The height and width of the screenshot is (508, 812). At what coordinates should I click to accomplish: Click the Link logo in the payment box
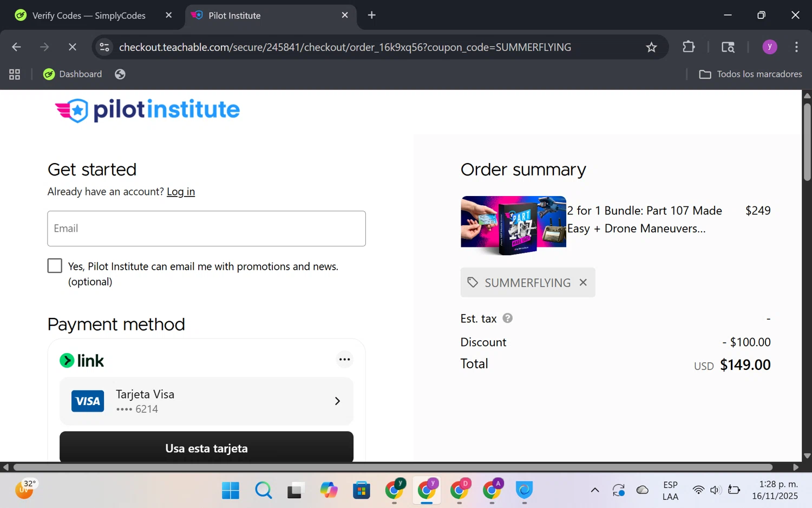(82, 361)
